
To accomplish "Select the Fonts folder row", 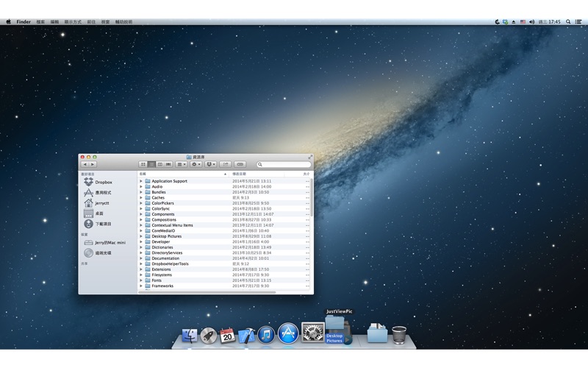I will 224,280.
